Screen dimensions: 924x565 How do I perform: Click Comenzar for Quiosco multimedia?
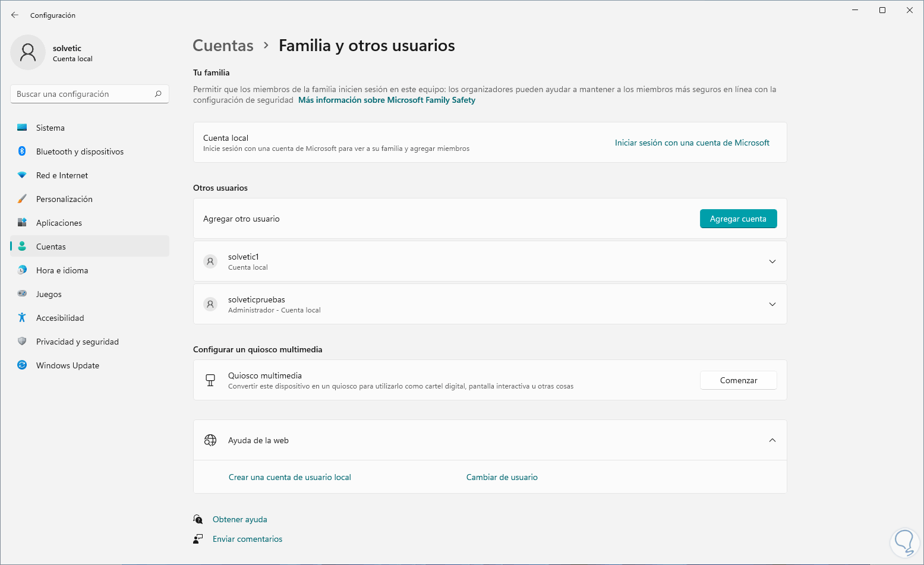click(x=738, y=380)
